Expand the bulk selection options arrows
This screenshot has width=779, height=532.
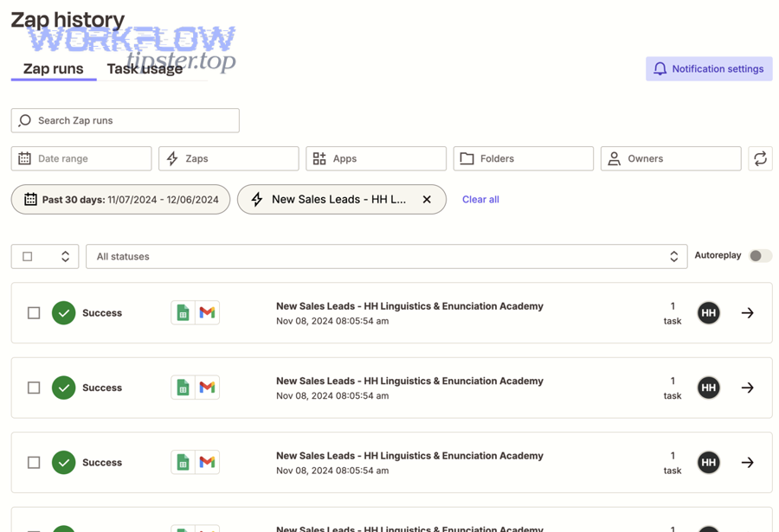[65, 256]
